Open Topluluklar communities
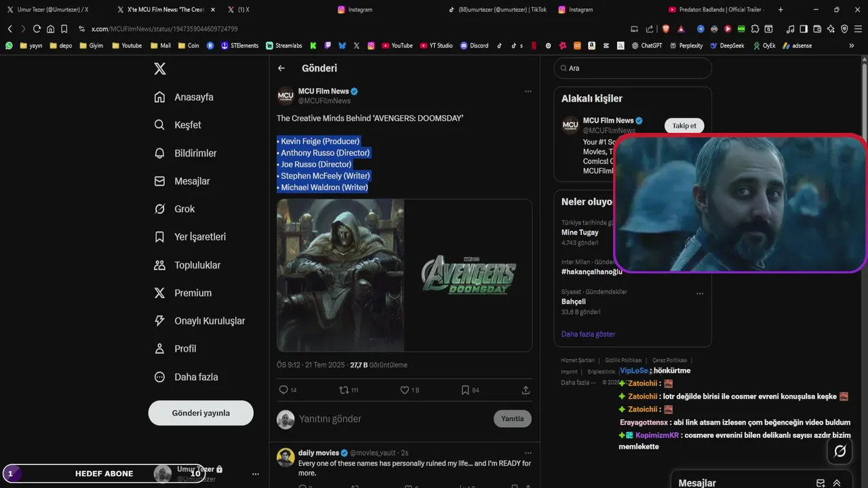 coord(187,265)
